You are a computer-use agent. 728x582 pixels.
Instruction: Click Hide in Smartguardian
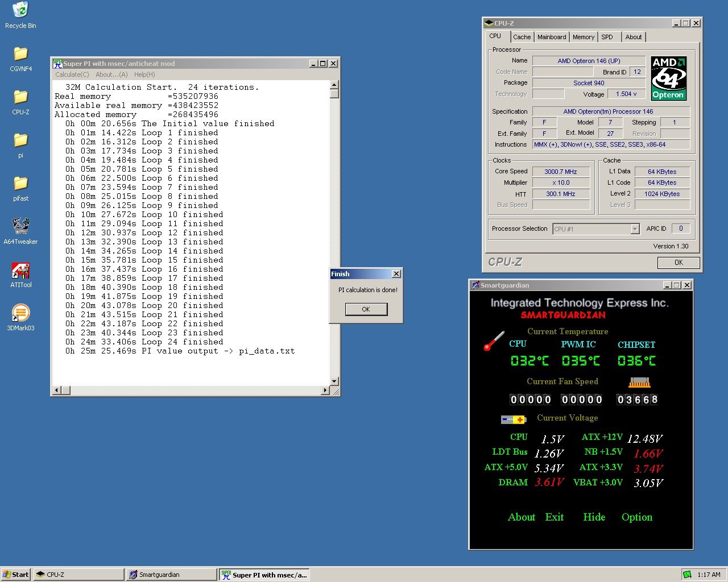click(594, 517)
